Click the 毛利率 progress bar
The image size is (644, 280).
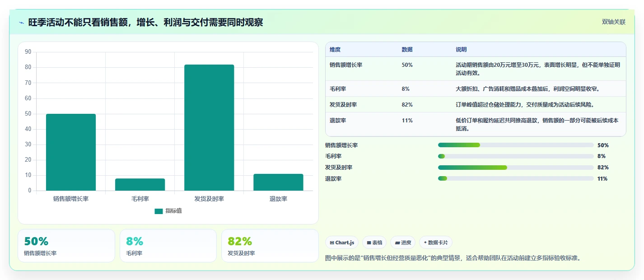[x=516, y=156]
